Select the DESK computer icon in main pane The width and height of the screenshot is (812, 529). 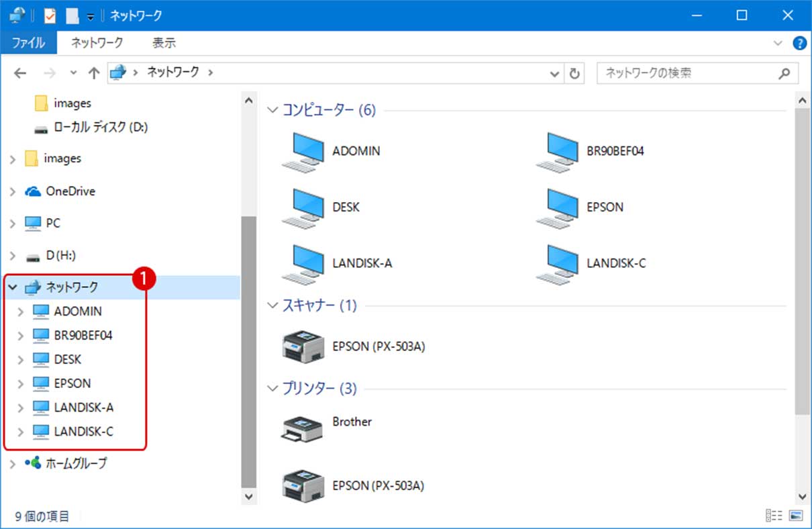[x=304, y=207]
